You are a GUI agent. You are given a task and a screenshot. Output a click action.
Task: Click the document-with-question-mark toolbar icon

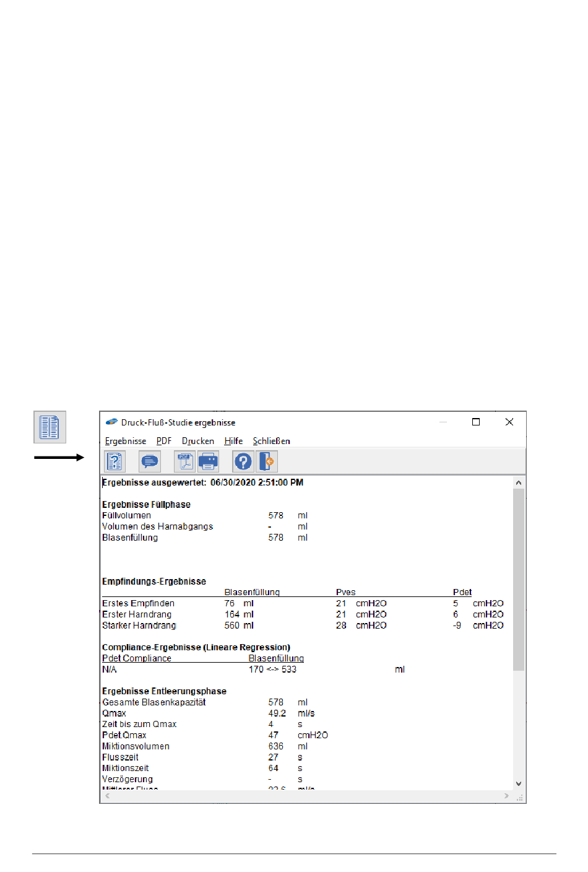point(115,461)
